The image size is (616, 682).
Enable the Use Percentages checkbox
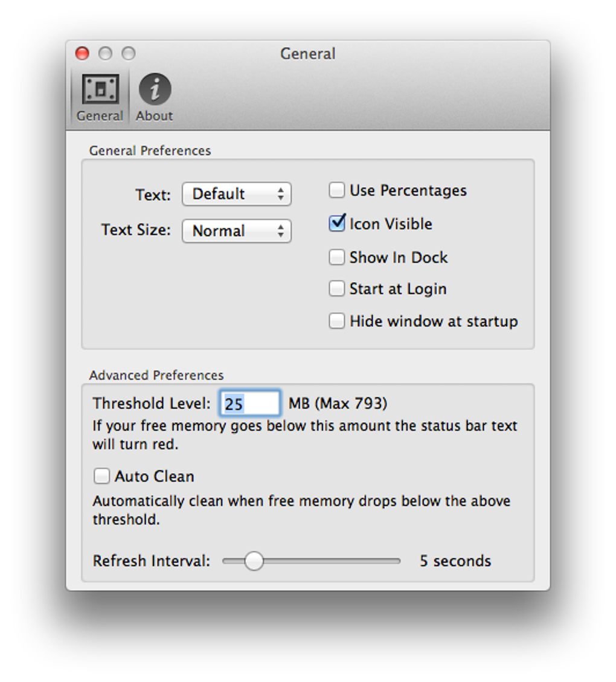pyautogui.click(x=336, y=191)
